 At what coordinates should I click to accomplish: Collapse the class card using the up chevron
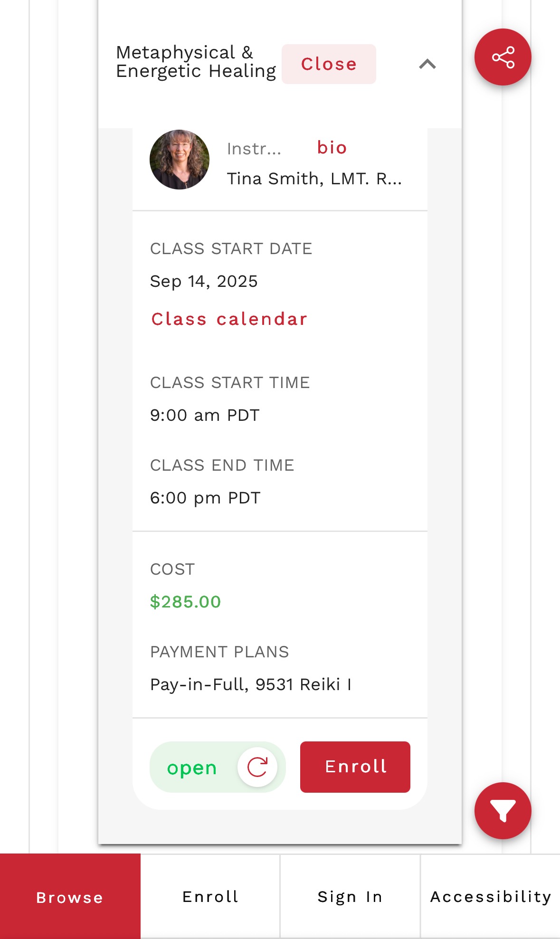427,64
